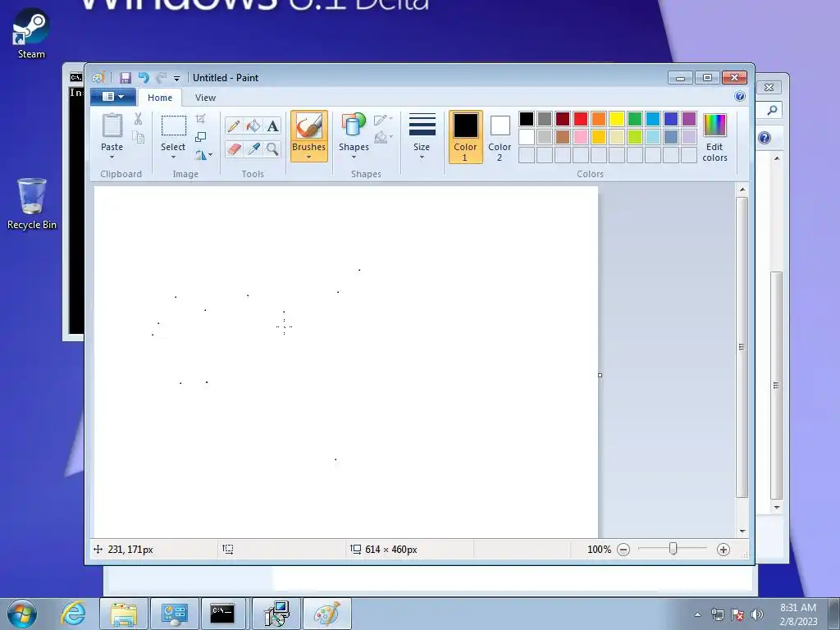Image resolution: width=840 pixels, height=630 pixels.
Task: Click the canvas right-edge resize handle
Action: pyautogui.click(x=600, y=375)
